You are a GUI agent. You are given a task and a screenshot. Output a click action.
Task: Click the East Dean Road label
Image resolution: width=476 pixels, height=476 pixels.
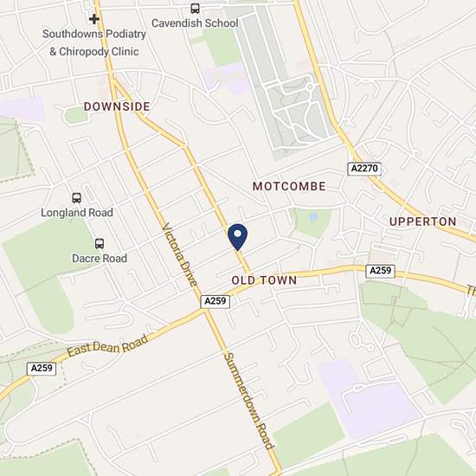pos(108,345)
